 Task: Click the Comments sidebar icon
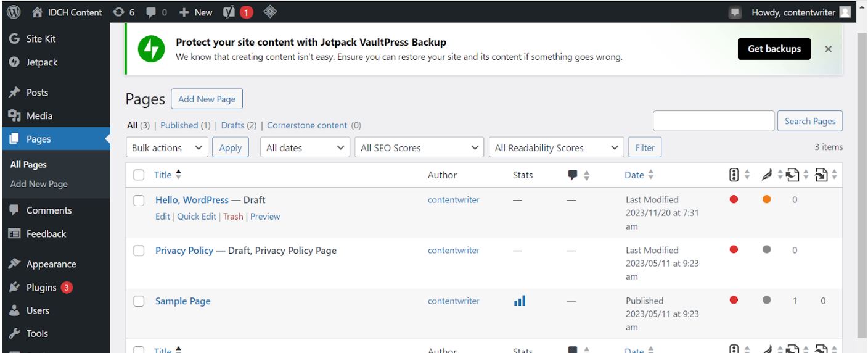click(14, 210)
